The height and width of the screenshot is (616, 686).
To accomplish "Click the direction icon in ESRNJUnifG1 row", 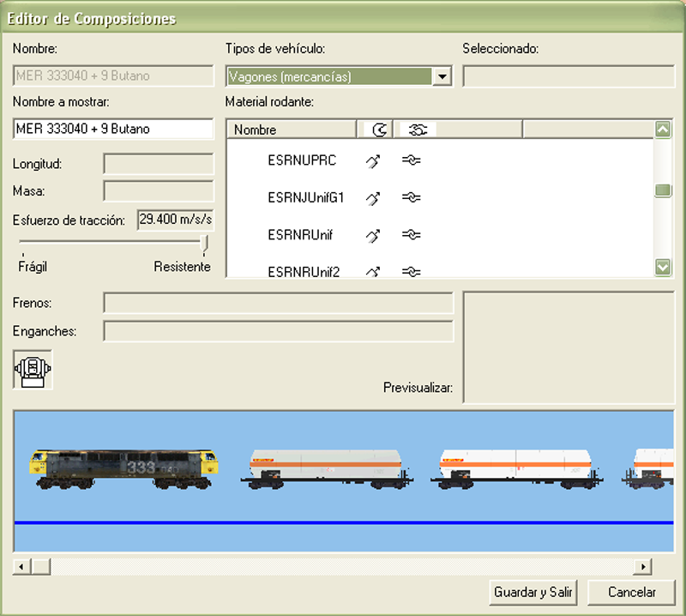I will pos(373,198).
